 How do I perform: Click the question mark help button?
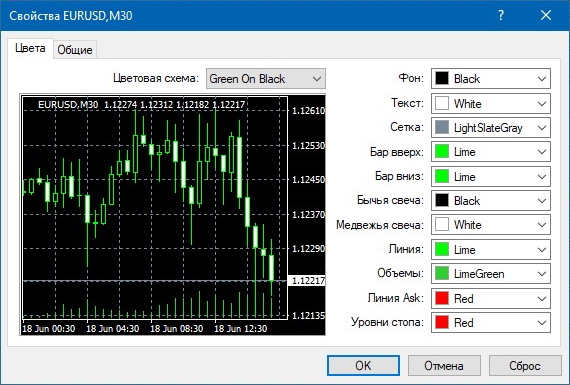(501, 15)
